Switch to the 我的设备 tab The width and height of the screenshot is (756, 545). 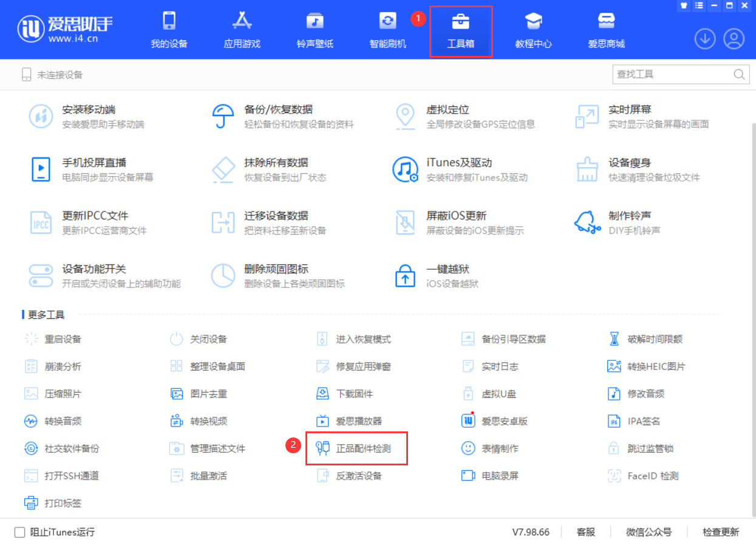pyautogui.click(x=169, y=30)
